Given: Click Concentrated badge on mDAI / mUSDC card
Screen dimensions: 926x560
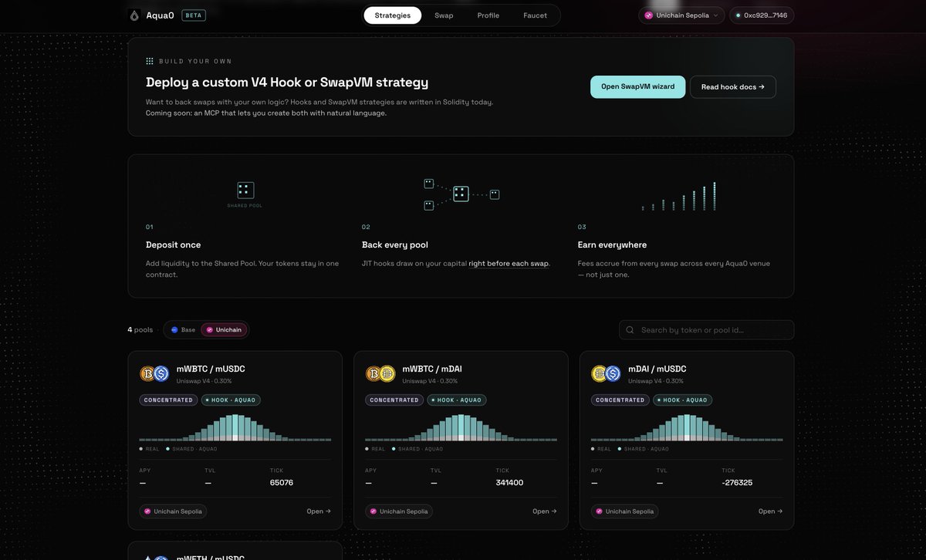Looking at the screenshot, I should point(620,400).
